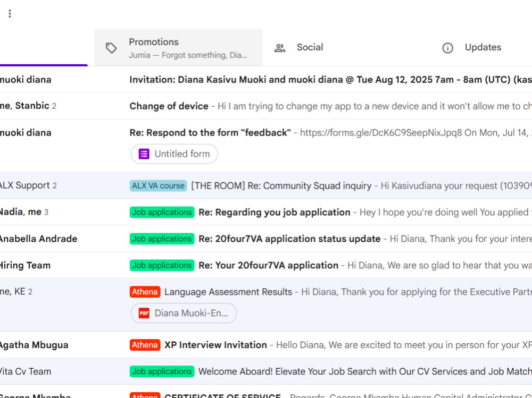
Task: Open Re: 20four7VA application status update email
Action: [x=266, y=239]
